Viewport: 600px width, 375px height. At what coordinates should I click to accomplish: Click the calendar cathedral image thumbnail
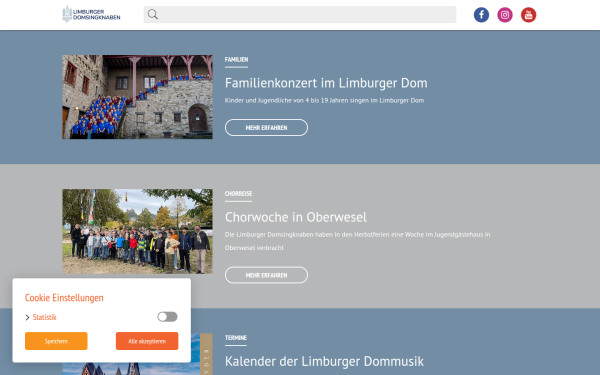coord(137,354)
